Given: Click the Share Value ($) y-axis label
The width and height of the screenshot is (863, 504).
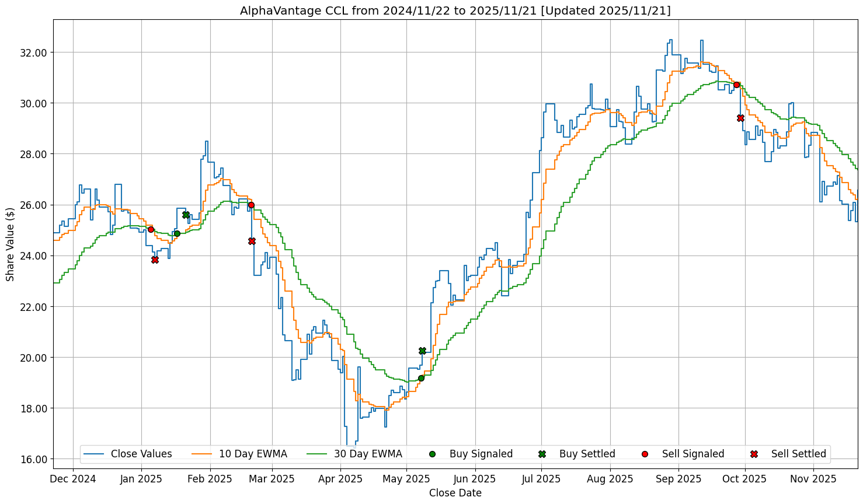Looking at the screenshot, I should 11,244.
